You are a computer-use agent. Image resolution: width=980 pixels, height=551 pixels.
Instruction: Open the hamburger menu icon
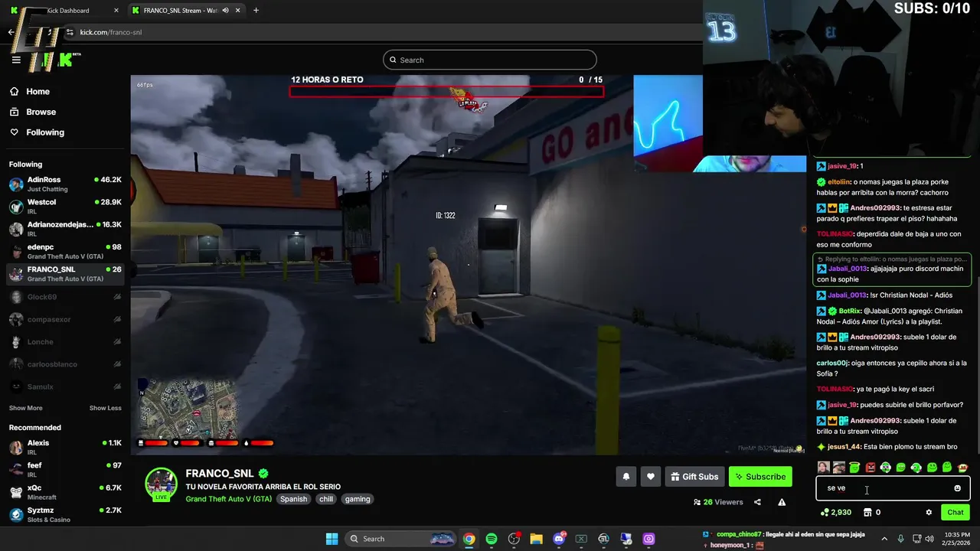(16, 60)
